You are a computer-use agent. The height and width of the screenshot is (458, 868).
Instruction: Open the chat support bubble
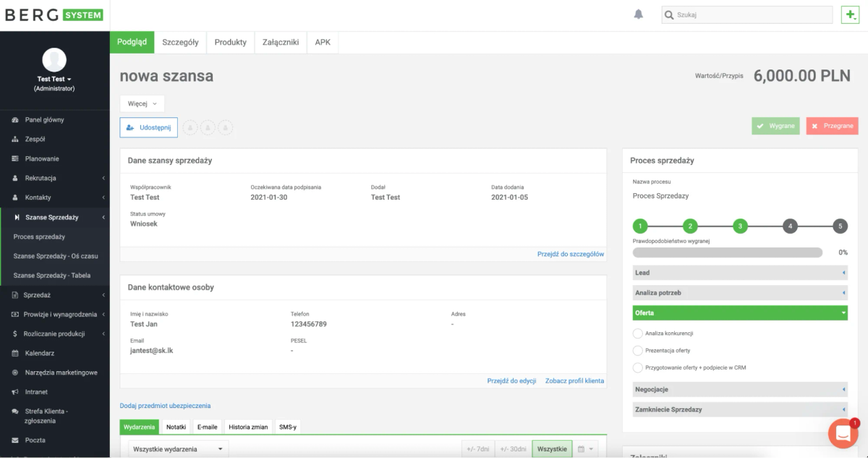[x=843, y=433]
